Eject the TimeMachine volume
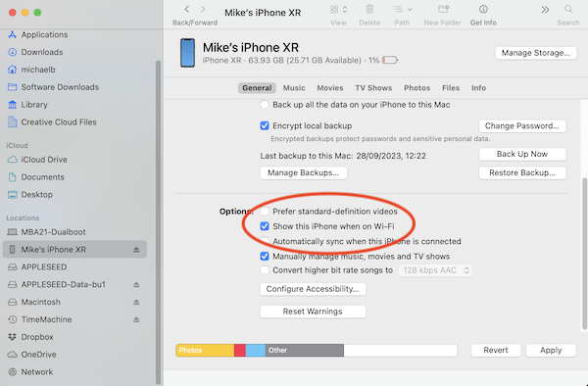This screenshot has height=386, width=588. [136, 319]
